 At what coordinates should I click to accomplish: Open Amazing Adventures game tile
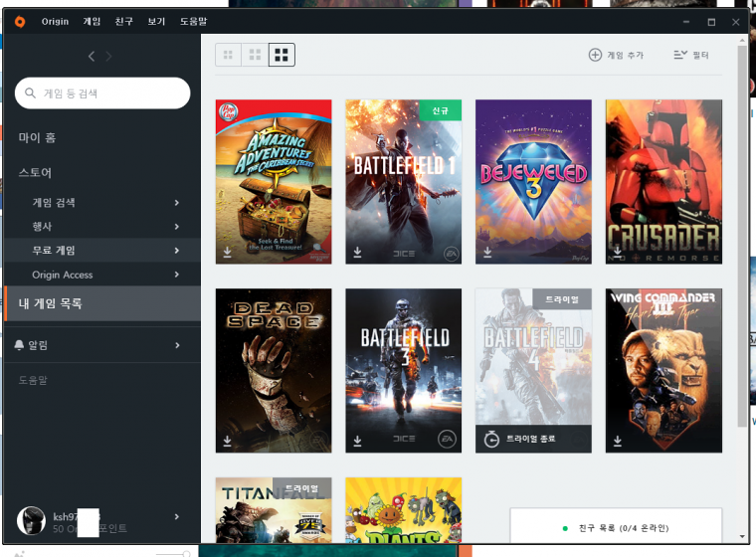[274, 182]
